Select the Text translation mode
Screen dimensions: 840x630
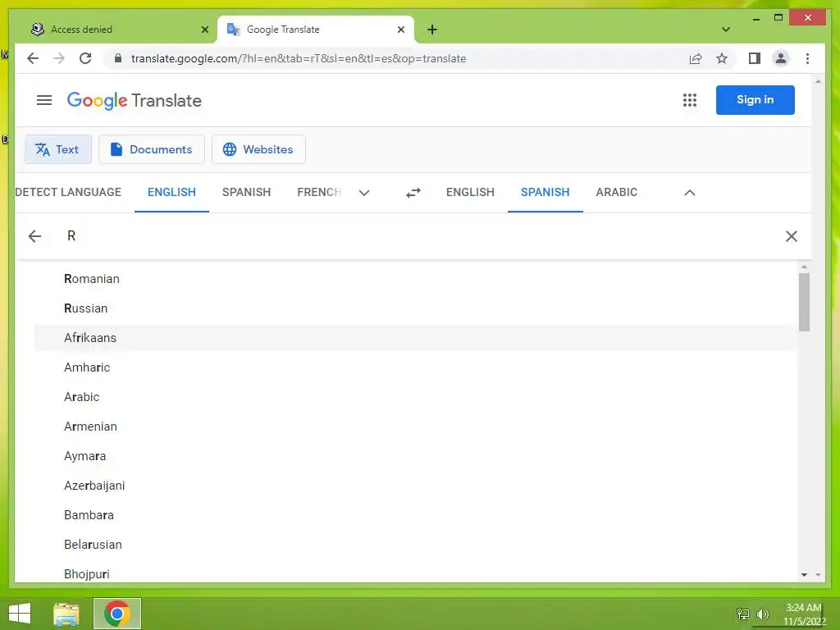point(58,149)
